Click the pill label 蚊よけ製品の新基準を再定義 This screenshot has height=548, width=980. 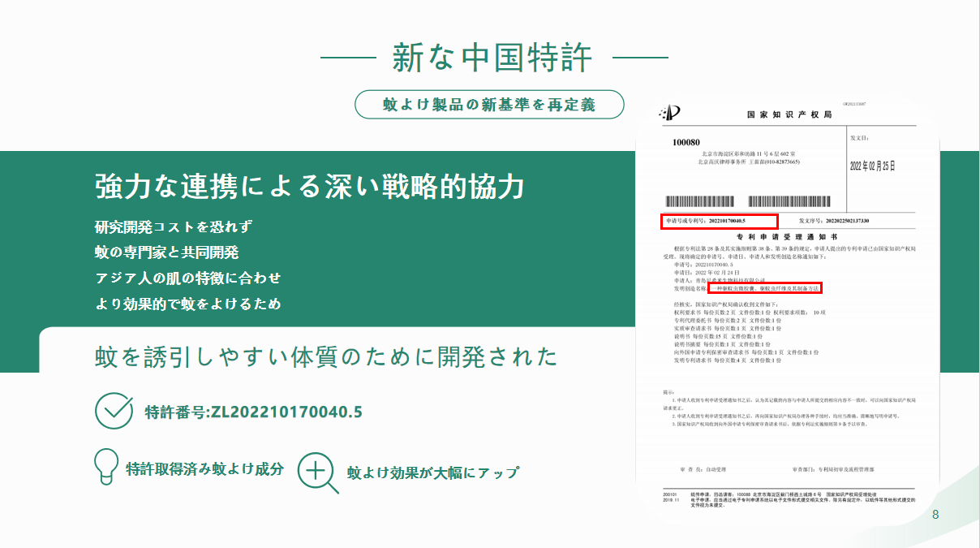[489, 105]
